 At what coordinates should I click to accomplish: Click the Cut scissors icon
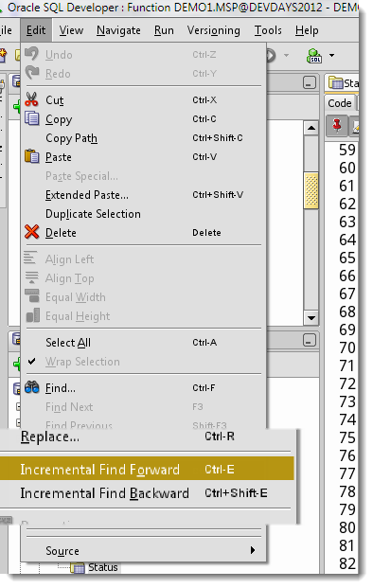(x=31, y=99)
